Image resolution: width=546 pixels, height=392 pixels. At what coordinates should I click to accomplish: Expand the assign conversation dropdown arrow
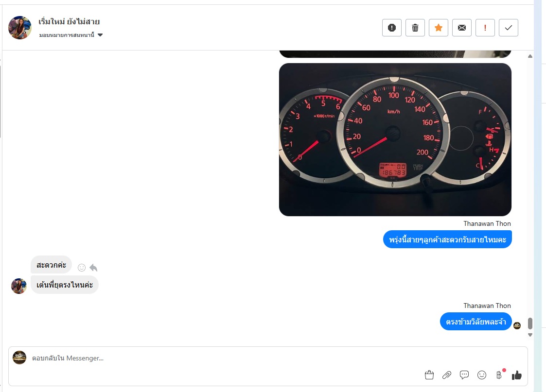pyautogui.click(x=100, y=35)
